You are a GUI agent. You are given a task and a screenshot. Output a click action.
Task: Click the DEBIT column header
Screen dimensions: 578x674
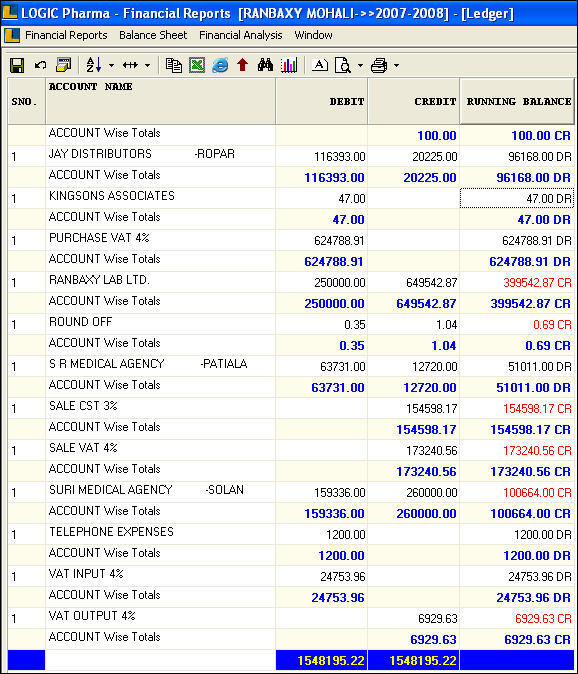(x=321, y=101)
